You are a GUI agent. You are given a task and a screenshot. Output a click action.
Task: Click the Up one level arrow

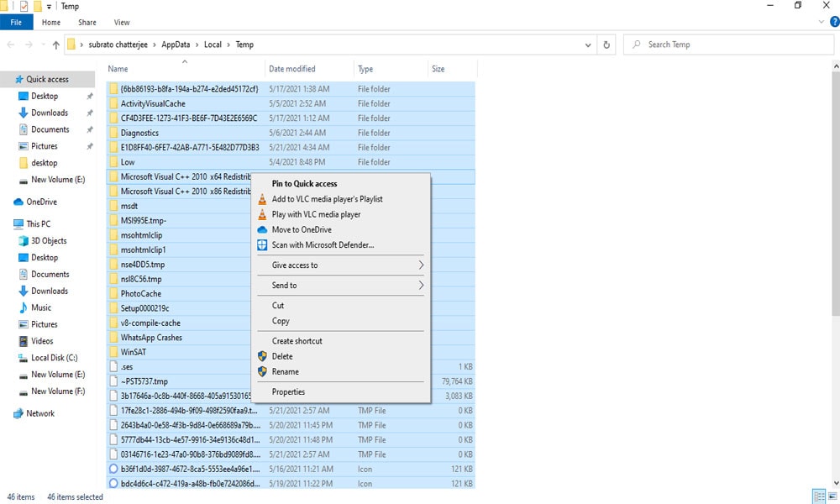tap(55, 45)
